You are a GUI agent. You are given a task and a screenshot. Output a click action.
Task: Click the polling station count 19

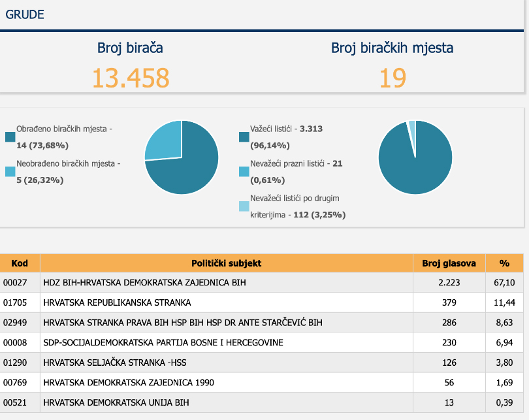pos(393,78)
